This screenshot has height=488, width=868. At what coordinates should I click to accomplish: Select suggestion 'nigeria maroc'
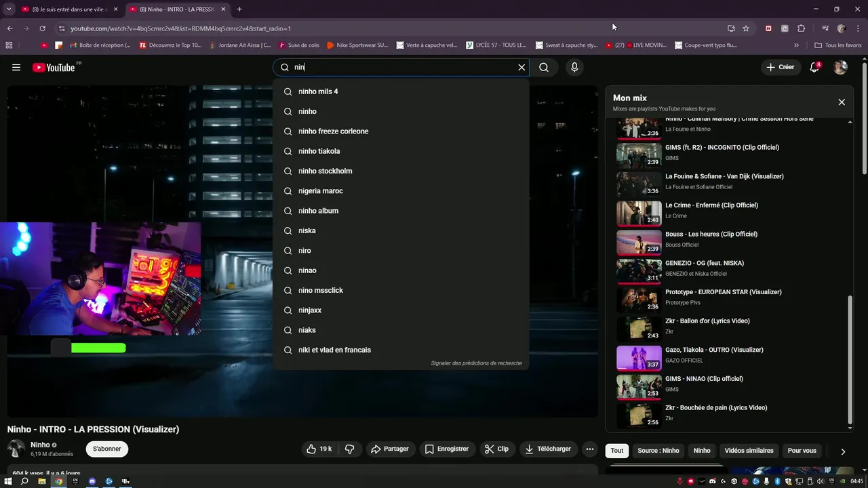pos(401,191)
